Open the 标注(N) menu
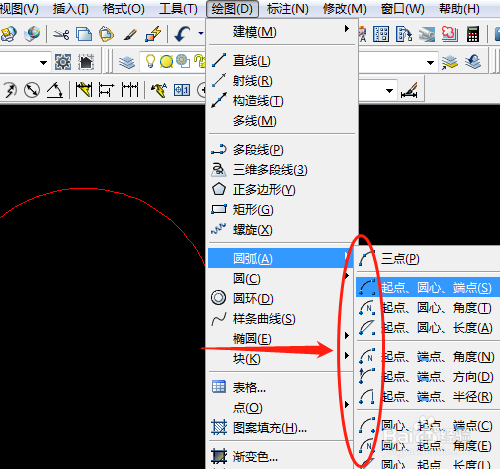500x469 pixels. (288, 9)
